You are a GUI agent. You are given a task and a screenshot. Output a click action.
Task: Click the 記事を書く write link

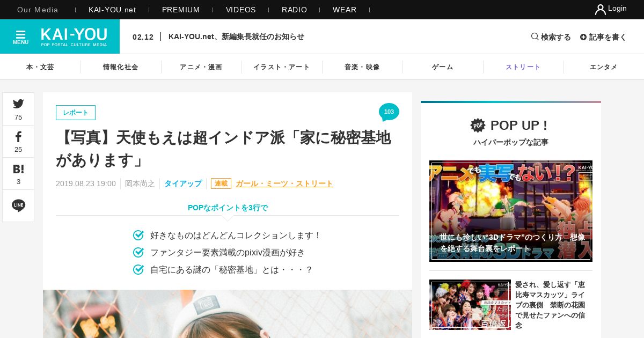coord(608,37)
